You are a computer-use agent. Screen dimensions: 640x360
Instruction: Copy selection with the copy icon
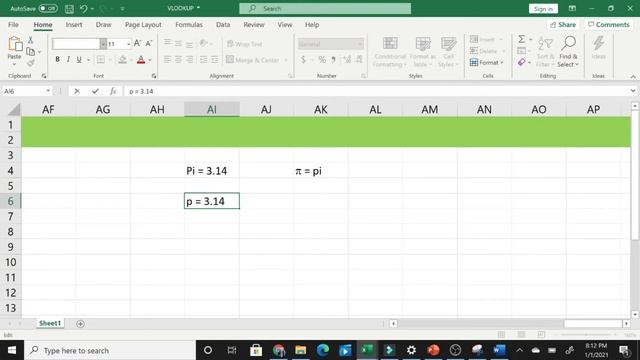(30, 51)
